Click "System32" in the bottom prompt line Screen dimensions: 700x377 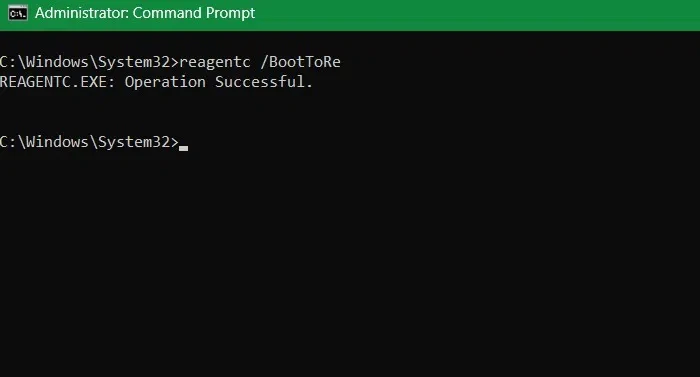pos(134,142)
